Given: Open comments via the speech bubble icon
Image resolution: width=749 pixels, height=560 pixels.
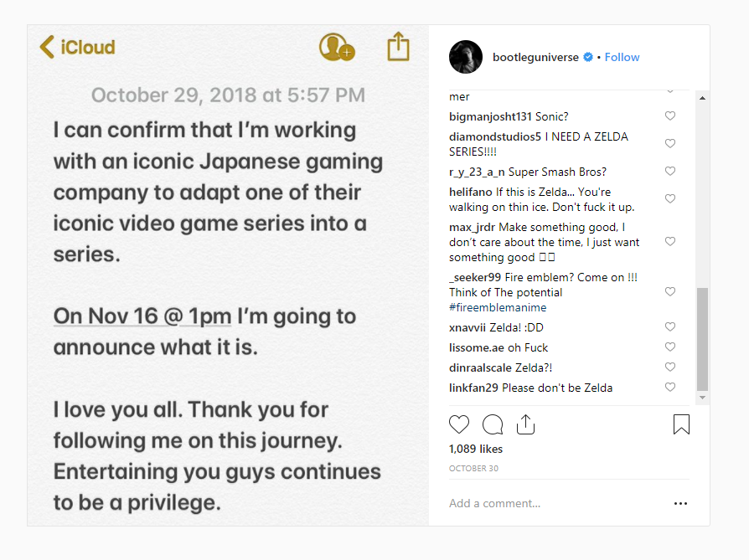Looking at the screenshot, I should tap(493, 424).
